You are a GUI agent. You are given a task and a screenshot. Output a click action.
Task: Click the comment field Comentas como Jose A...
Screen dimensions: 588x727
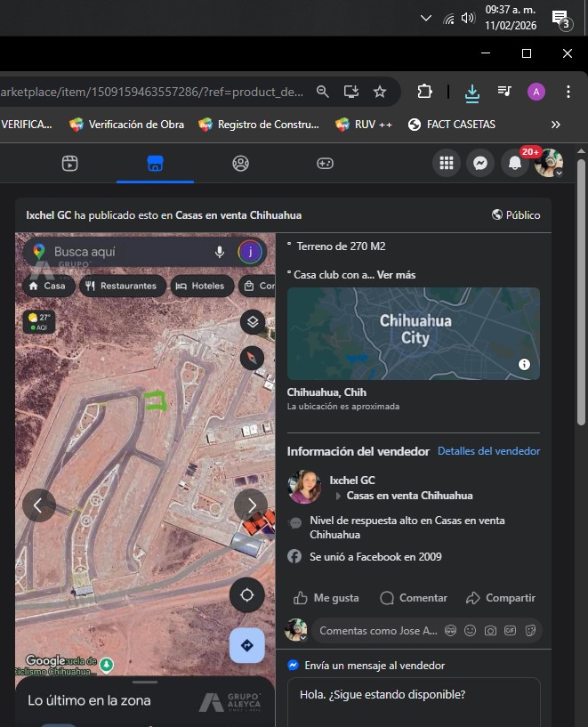[x=378, y=631]
